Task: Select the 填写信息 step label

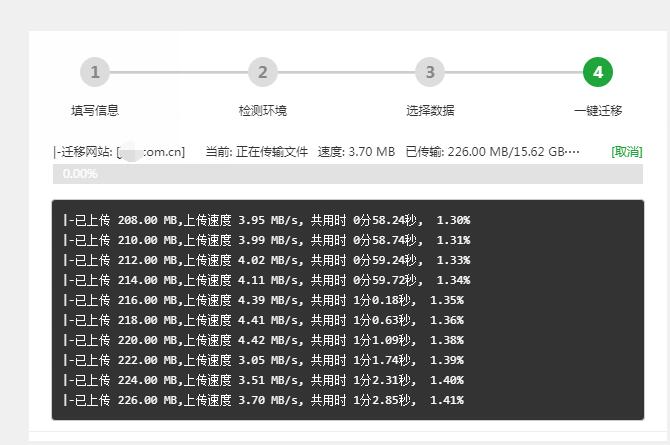Action: 95,111
